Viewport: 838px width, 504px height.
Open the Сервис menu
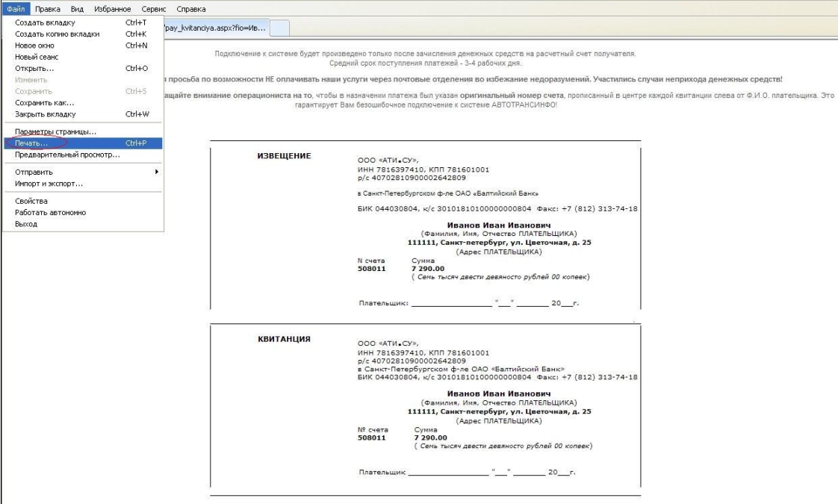point(153,9)
